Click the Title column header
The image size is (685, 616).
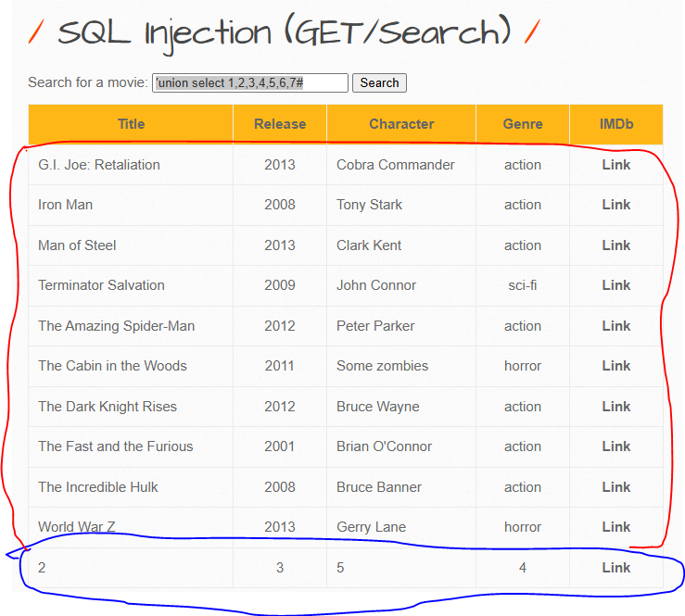pyautogui.click(x=131, y=124)
